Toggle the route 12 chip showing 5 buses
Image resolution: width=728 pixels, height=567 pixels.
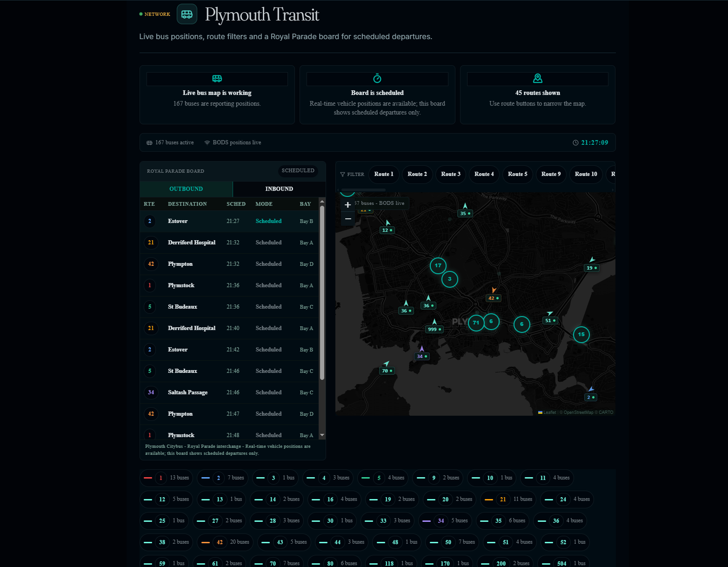[x=167, y=499]
